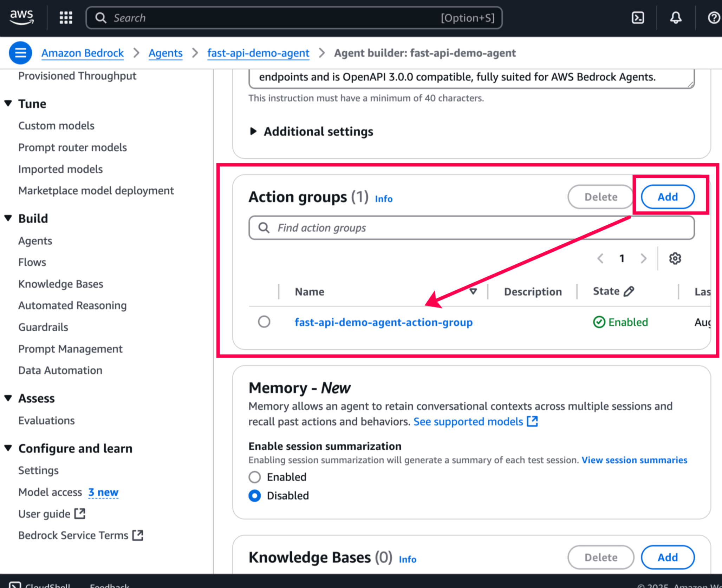Select Disabled session summarization option

pos(255,496)
